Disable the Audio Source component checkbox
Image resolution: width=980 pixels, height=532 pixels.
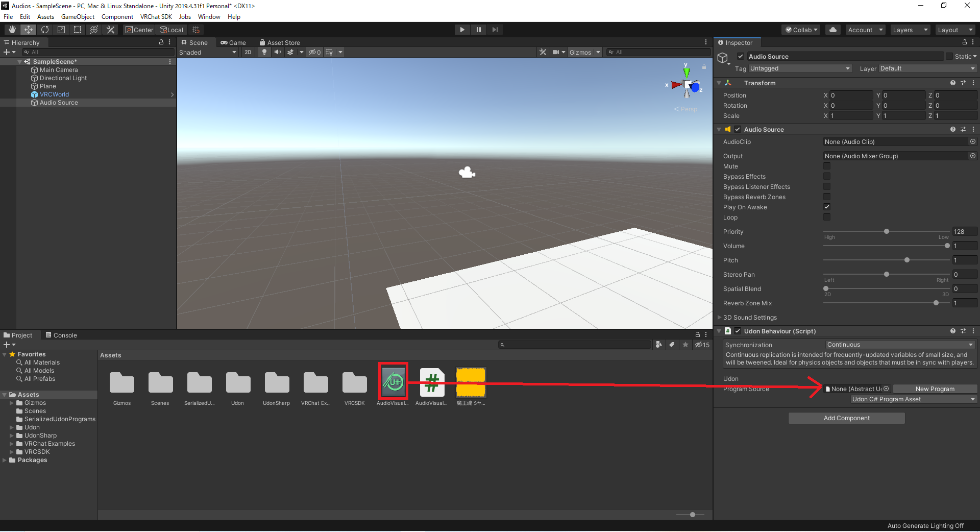(738, 130)
